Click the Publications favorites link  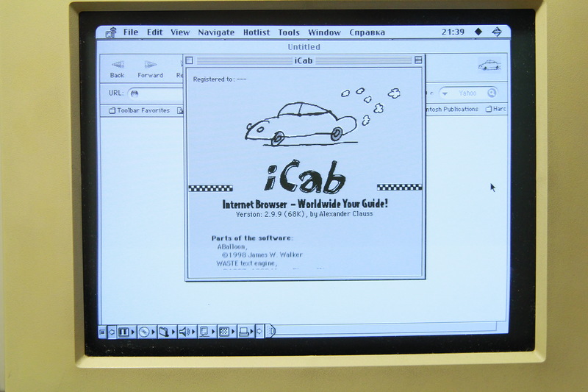pyautogui.click(x=452, y=109)
